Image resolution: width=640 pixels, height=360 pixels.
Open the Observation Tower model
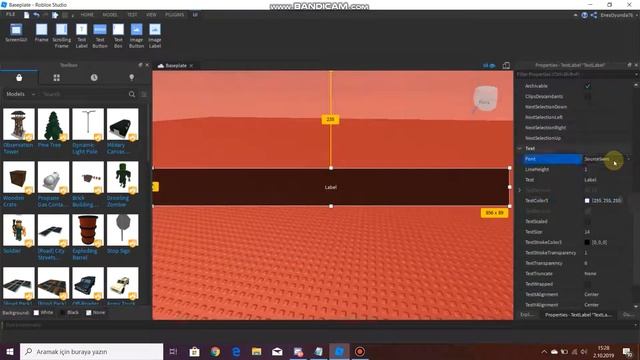pos(19,124)
